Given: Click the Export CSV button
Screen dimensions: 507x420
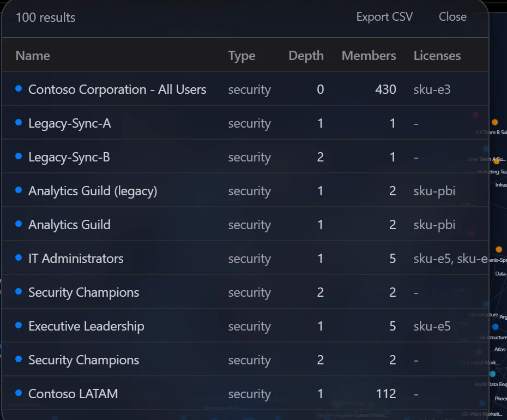Looking at the screenshot, I should pyautogui.click(x=384, y=17).
